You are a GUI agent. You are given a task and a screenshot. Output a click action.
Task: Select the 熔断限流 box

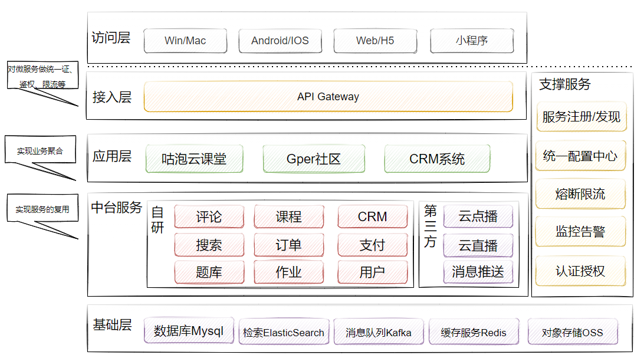point(580,194)
